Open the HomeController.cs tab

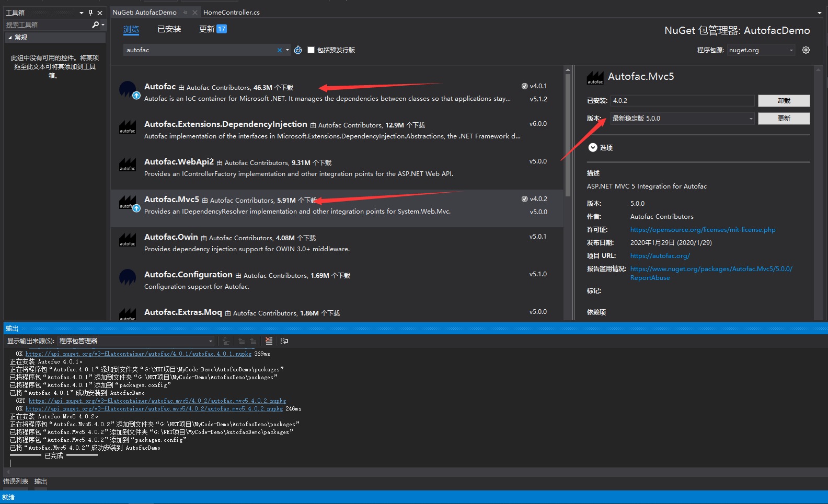[x=232, y=12]
